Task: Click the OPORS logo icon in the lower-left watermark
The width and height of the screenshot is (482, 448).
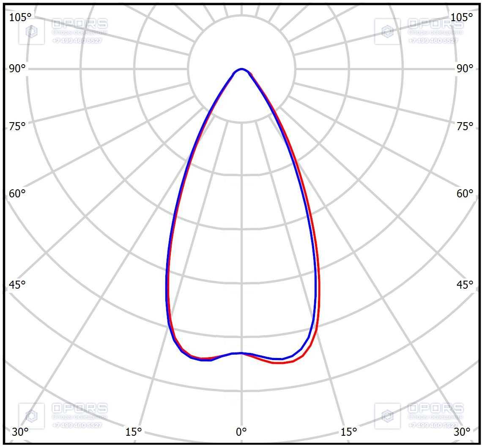Action: (x=31, y=416)
